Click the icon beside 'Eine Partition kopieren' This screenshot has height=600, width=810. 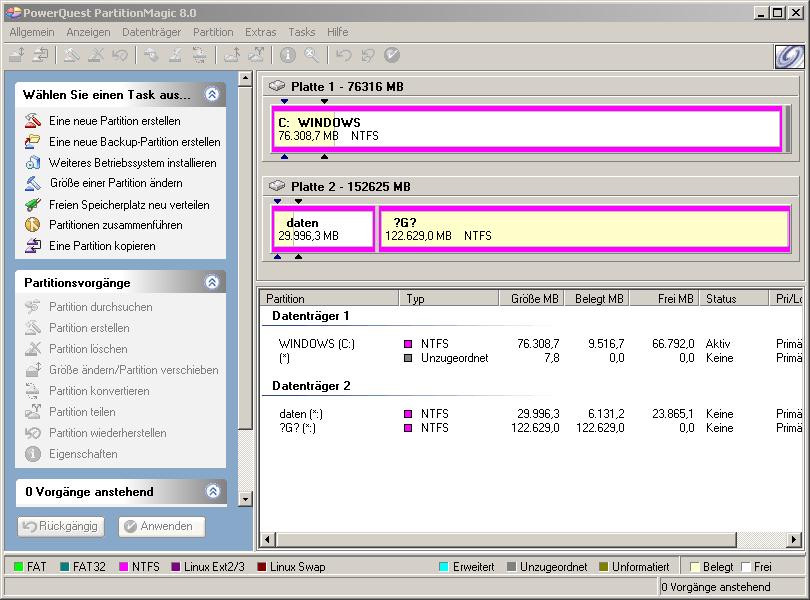point(33,245)
